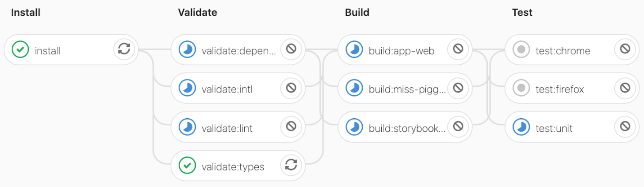This screenshot has width=644, height=187.
Task: Cancel the build:storybook job
Action: 458,126
